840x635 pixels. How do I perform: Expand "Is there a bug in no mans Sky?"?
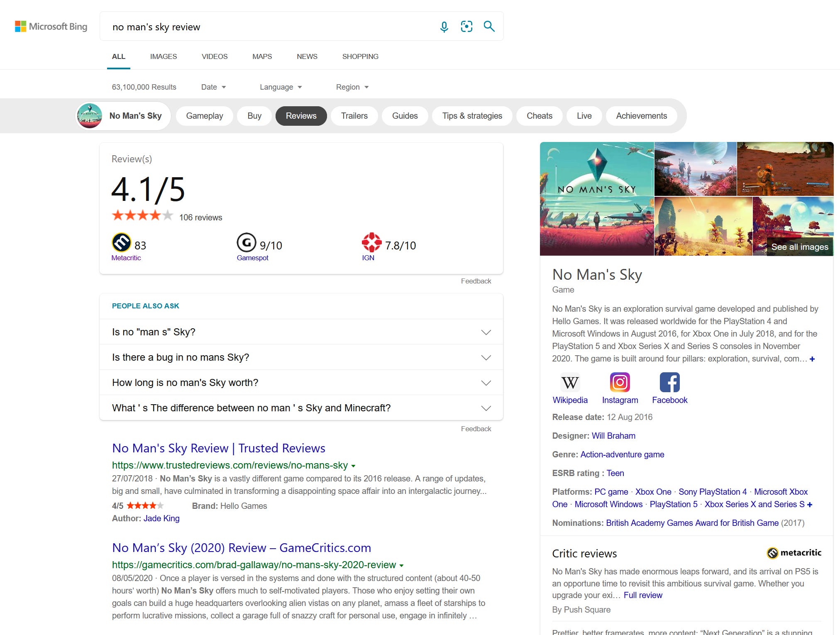coord(301,357)
